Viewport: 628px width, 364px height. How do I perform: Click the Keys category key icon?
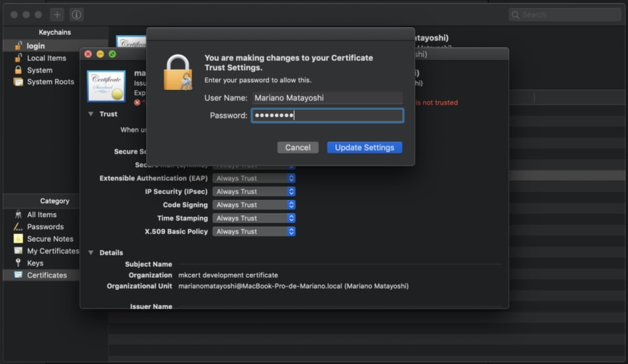point(18,263)
